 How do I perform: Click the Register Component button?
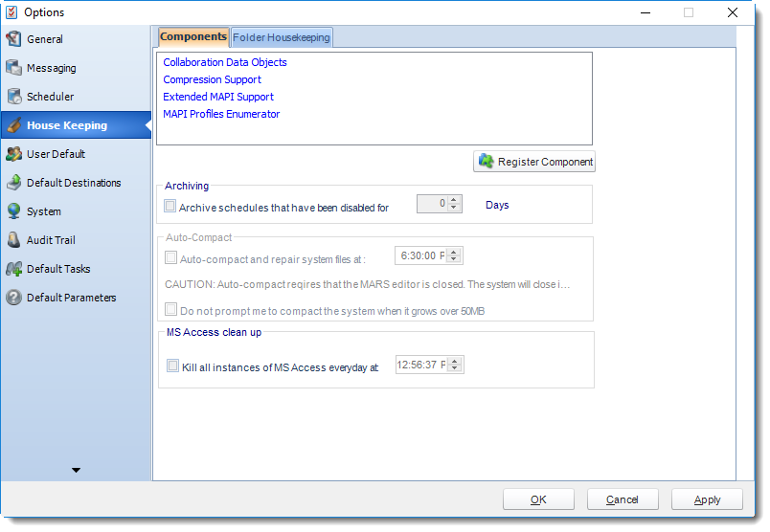coord(534,162)
